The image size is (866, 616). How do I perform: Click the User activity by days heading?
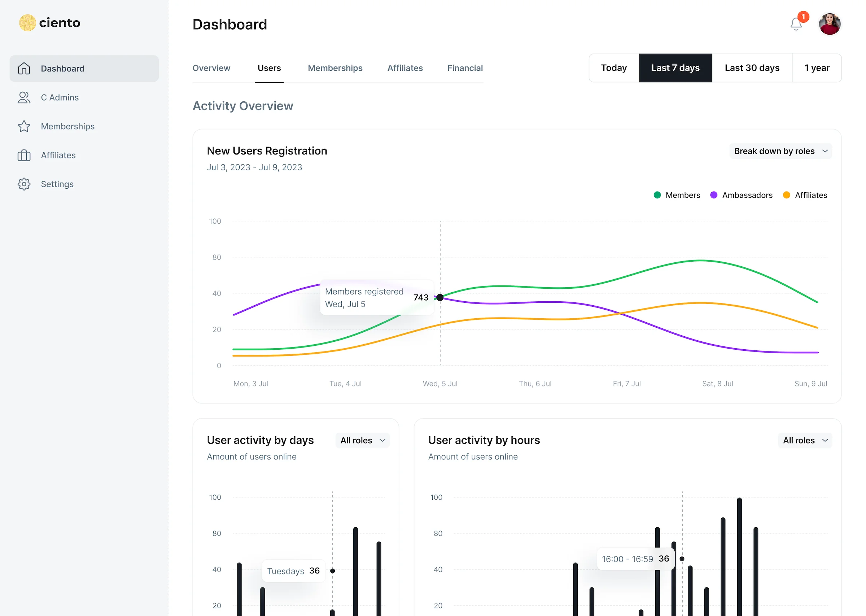pos(261,440)
